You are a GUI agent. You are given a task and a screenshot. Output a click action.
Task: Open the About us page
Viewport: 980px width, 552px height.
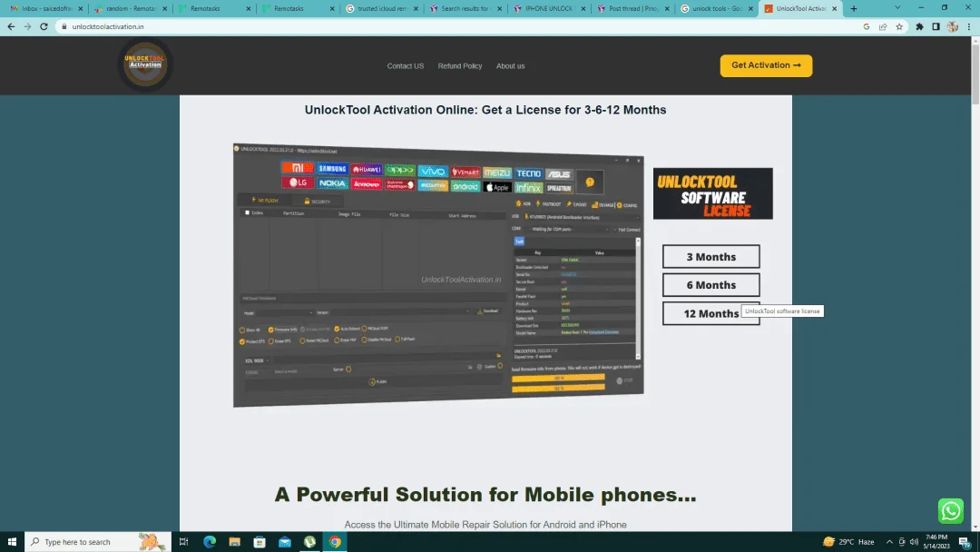click(x=511, y=65)
